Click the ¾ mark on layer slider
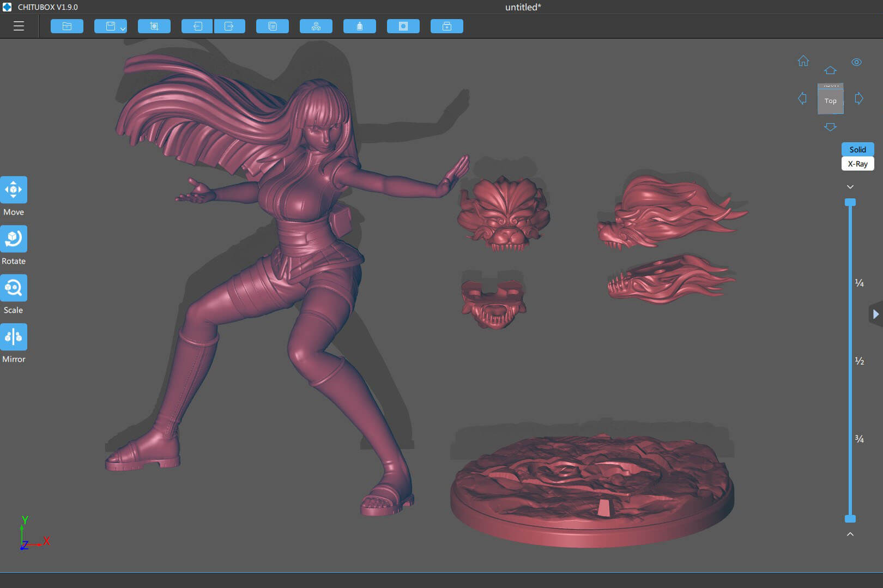The height and width of the screenshot is (588, 883). pyautogui.click(x=859, y=439)
